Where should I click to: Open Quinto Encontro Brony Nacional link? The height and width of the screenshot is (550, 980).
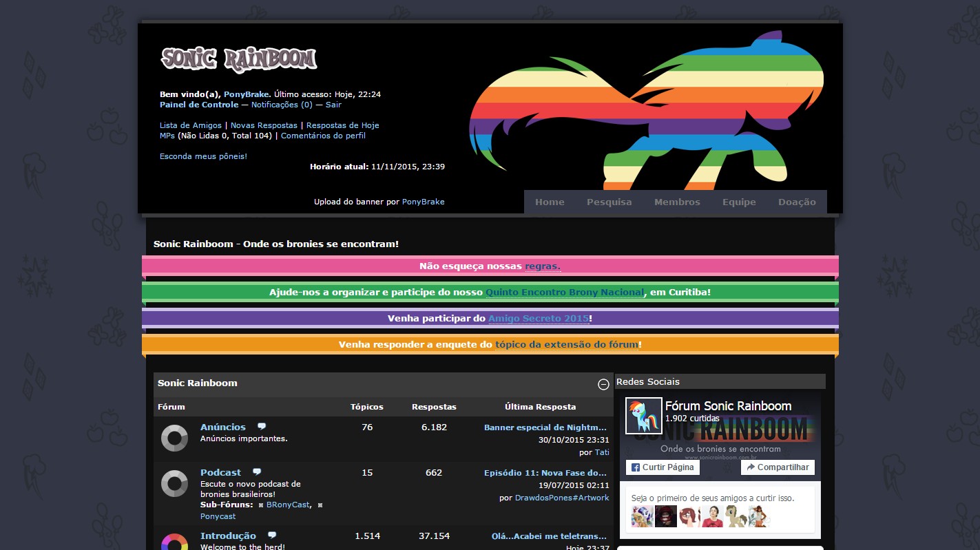565,292
